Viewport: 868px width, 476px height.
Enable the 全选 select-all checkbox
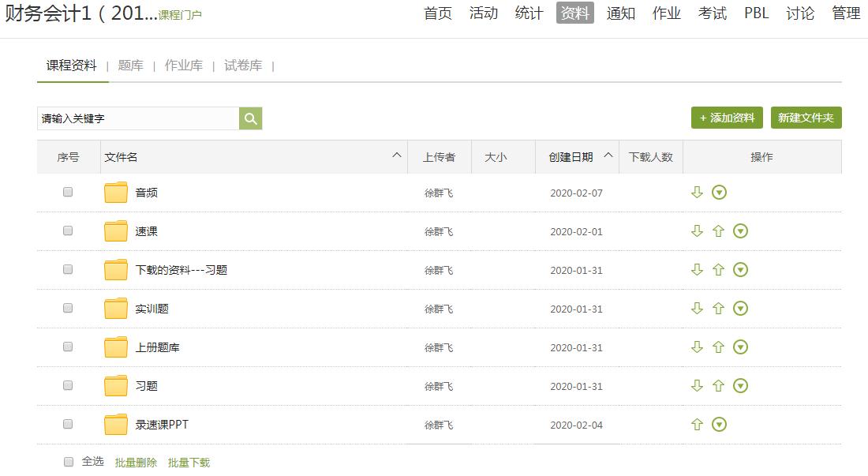[69, 462]
